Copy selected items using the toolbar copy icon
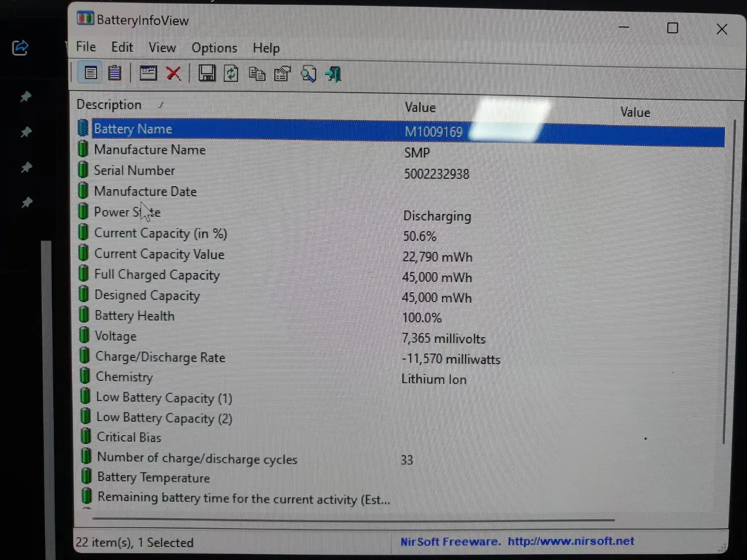 257,74
